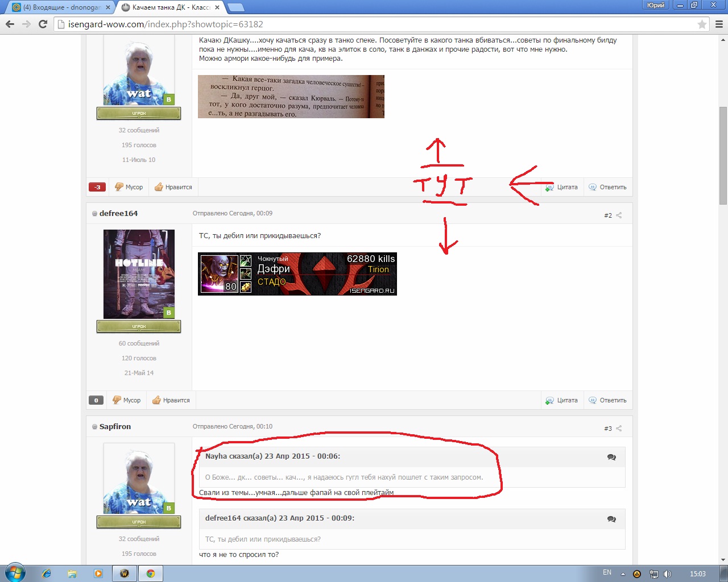Click the Дэфри character signature banner
Viewport: 728px width, 582px height.
tap(297, 274)
